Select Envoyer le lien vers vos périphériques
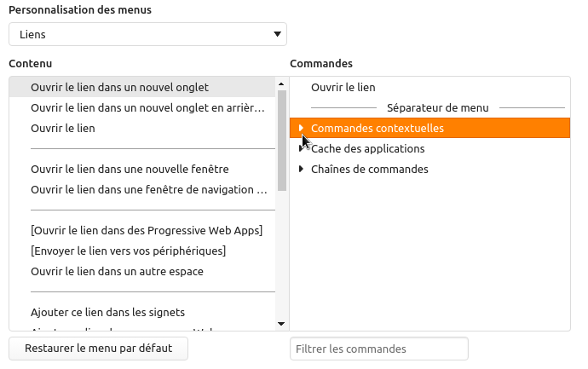The image size is (588, 369). coord(128,251)
